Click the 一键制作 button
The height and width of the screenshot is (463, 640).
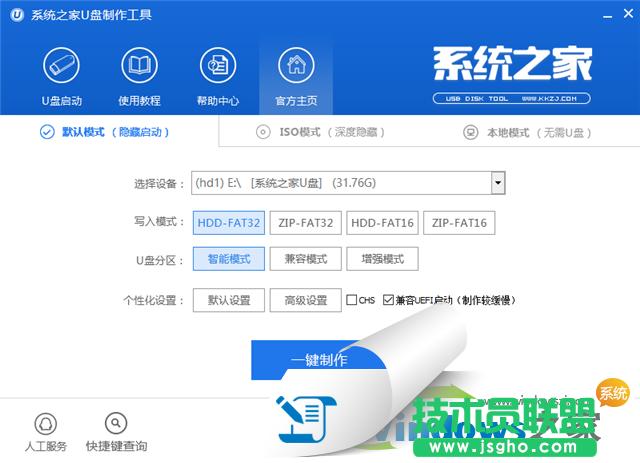(319, 359)
